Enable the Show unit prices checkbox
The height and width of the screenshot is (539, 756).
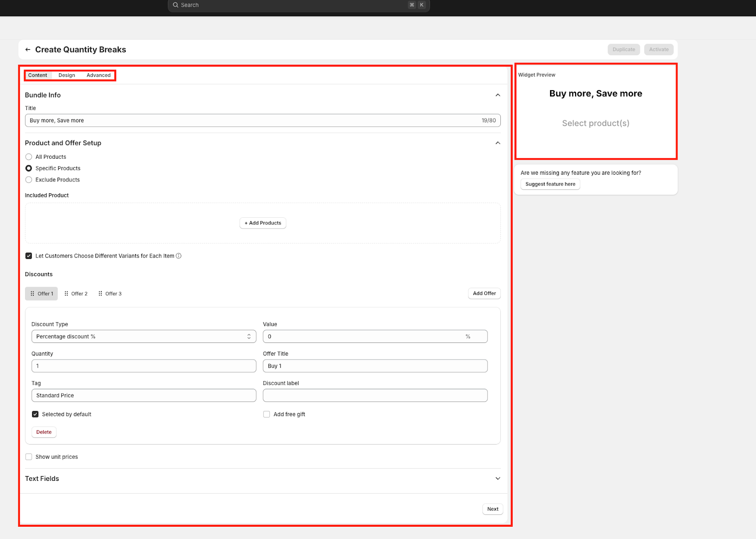click(x=29, y=457)
